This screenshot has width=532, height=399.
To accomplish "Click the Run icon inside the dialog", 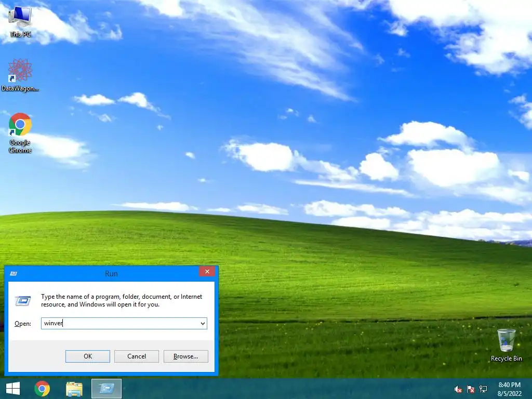I will 23,301.
